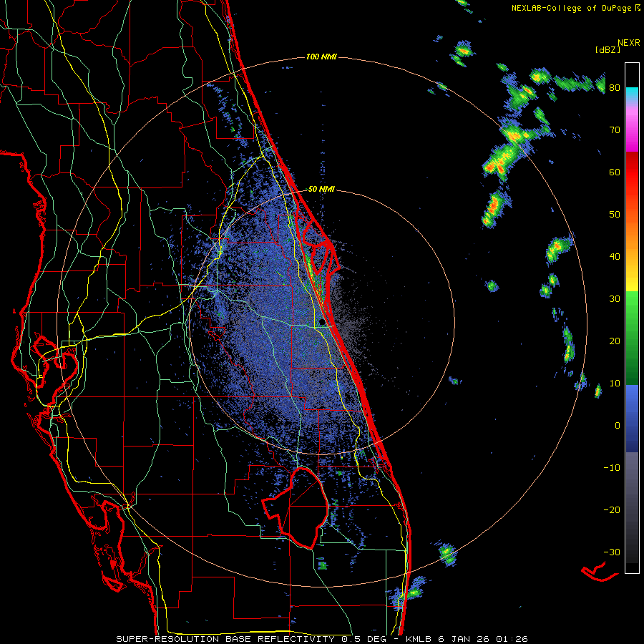Click the '6 JAN 26 01:26' timestamp

(484, 639)
